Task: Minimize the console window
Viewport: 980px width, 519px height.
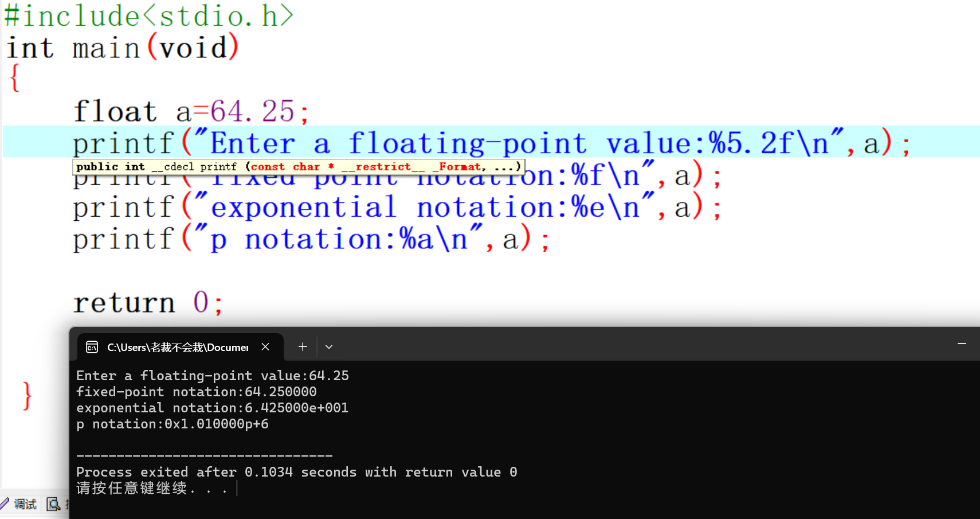Action: 962,344
